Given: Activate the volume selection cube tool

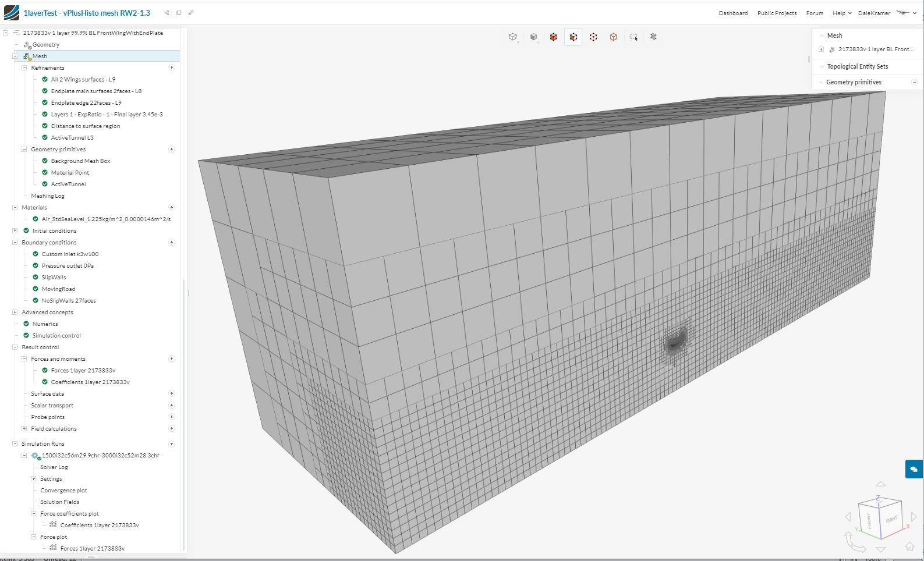Looking at the screenshot, I should pyautogui.click(x=553, y=37).
